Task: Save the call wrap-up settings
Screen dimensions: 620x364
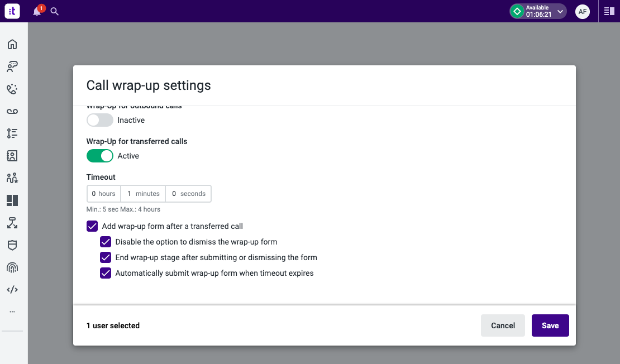Action: 550,325
